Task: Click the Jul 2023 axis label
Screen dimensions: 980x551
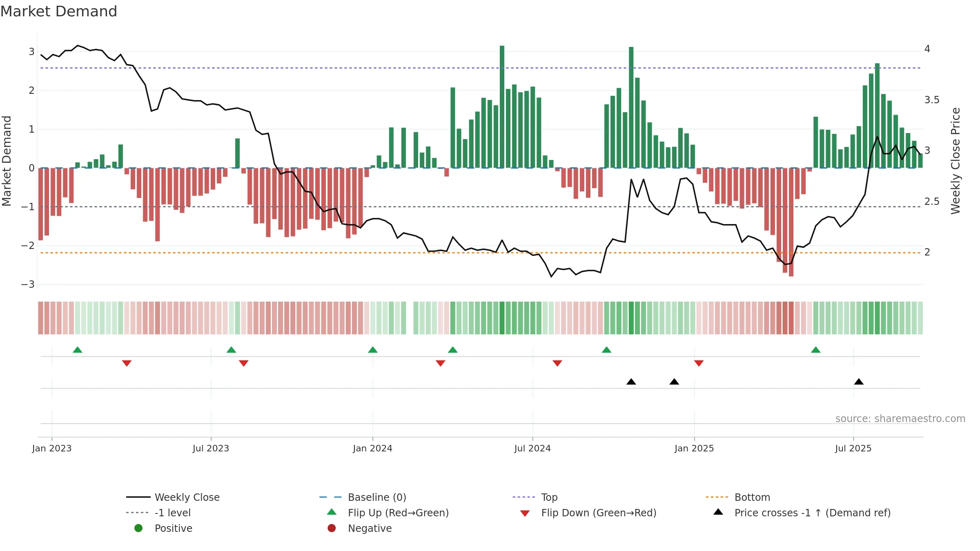Action: coord(211,449)
